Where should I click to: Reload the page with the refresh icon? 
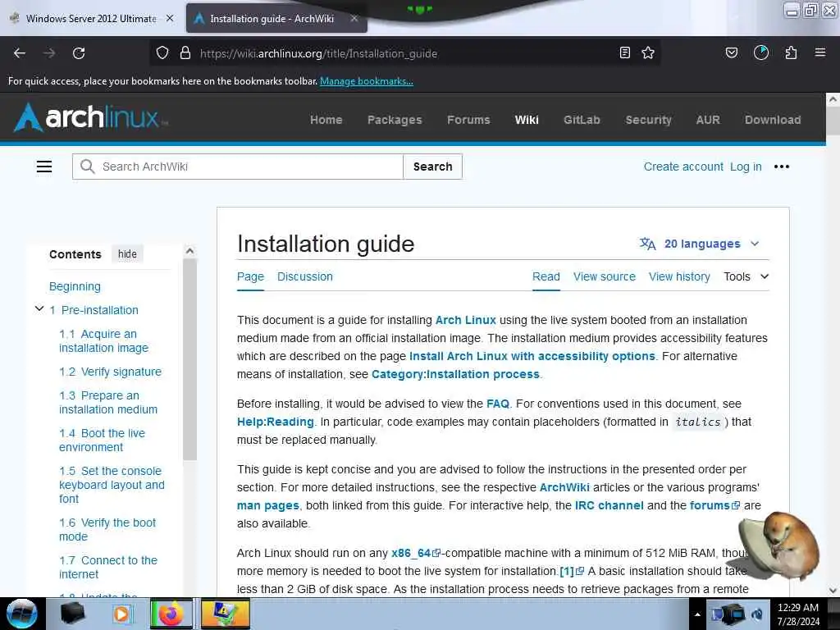tap(79, 53)
